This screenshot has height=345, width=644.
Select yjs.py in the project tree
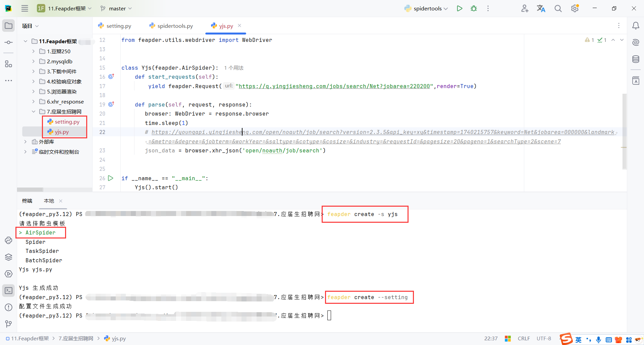(x=61, y=132)
